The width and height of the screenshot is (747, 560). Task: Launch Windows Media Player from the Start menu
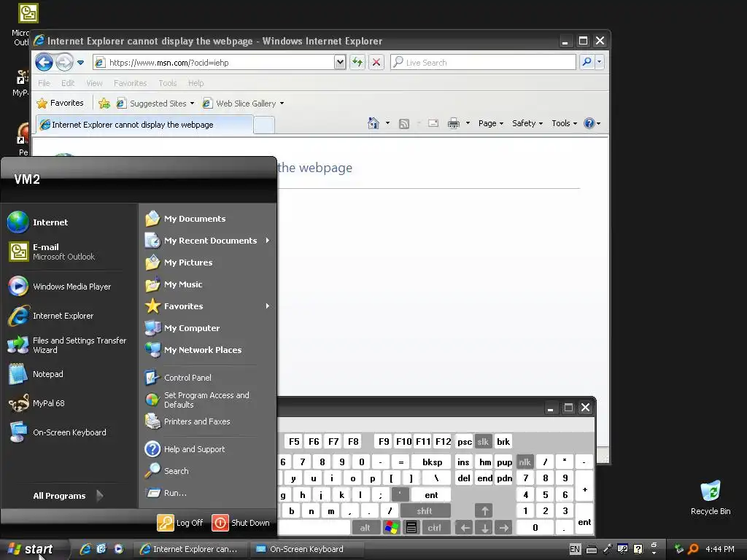[x=60, y=287]
